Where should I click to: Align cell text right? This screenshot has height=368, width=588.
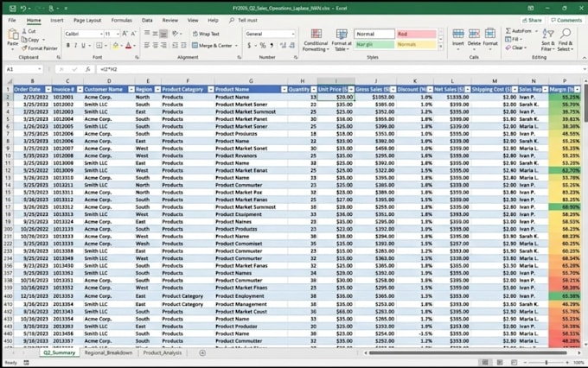pyautogui.click(x=163, y=45)
